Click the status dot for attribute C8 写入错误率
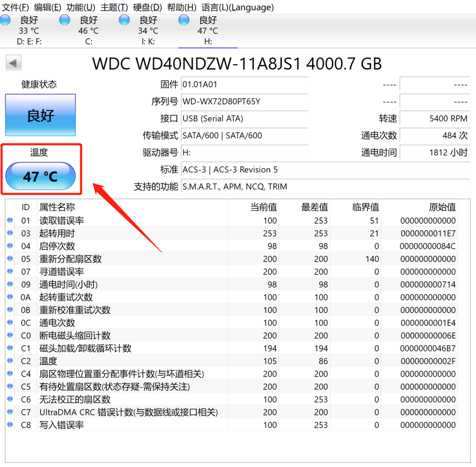The height and width of the screenshot is (467, 476). coord(10,424)
